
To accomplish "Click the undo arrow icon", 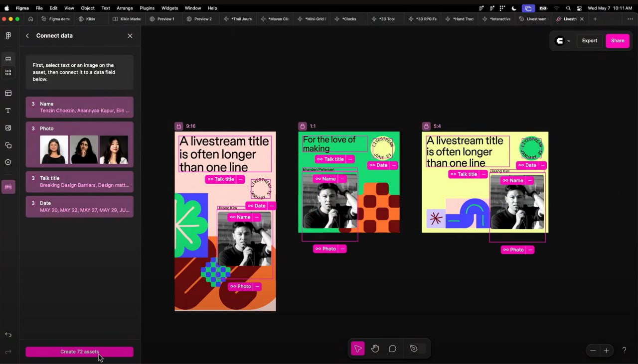I will point(8,335).
